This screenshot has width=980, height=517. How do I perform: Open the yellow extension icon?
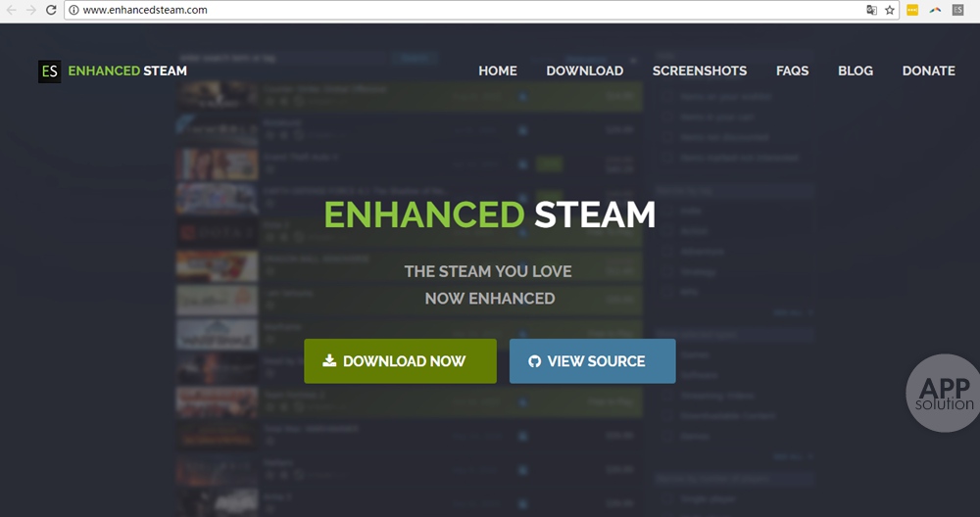(x=912, y=10)
